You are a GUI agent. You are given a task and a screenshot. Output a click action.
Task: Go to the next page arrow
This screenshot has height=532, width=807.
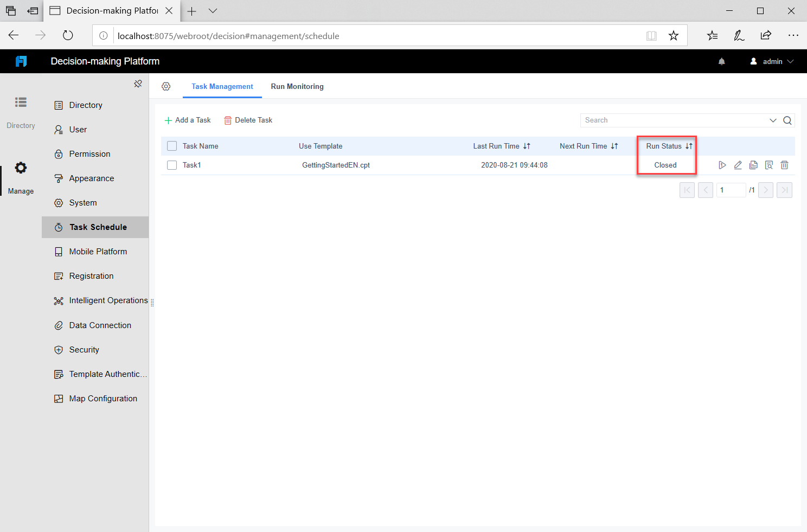[x=766, y=190]
